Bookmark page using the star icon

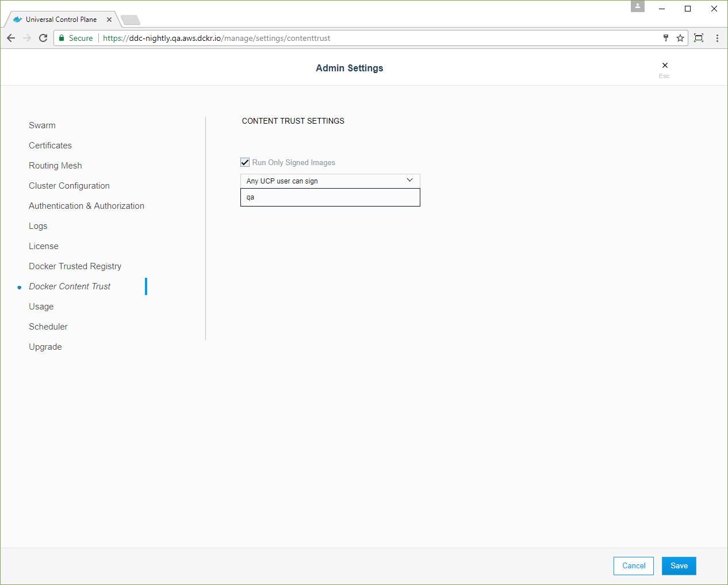[x=680, y=38]
